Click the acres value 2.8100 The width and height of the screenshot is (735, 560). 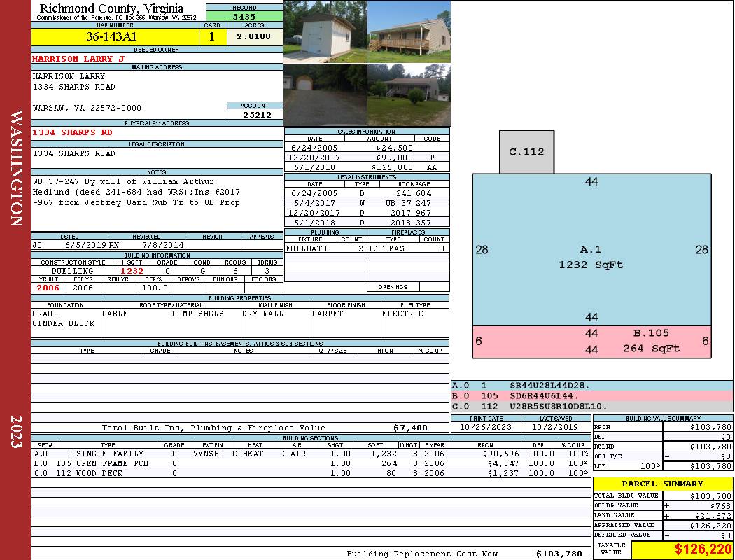point(253,37)
